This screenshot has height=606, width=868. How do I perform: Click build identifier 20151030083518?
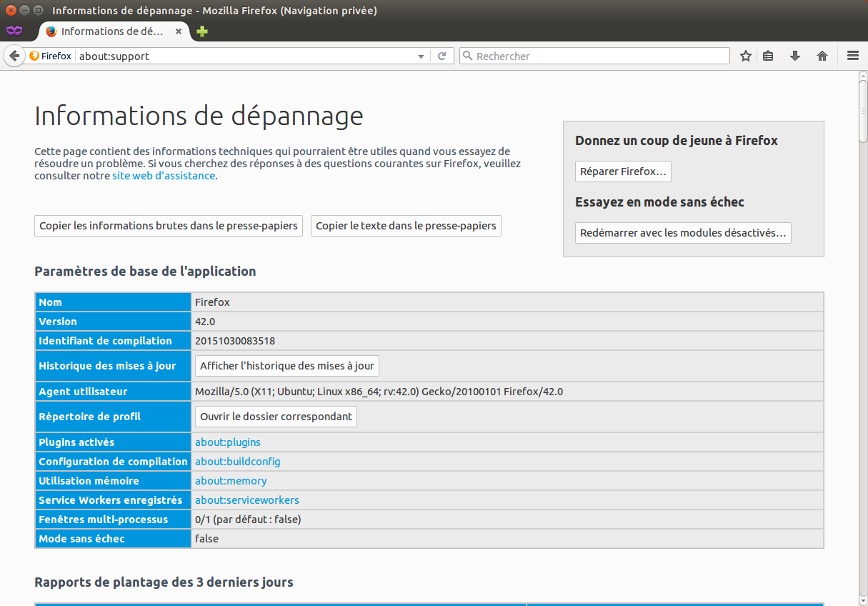(235, 341)
